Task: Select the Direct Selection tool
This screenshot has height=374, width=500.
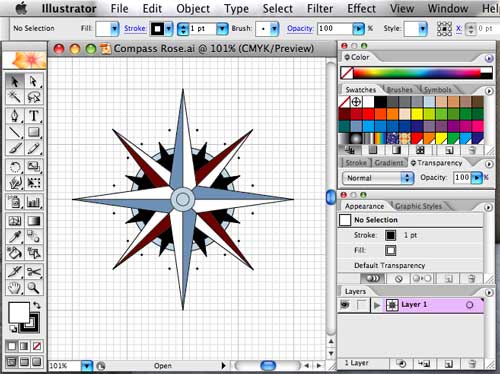Action: [34, 81]
